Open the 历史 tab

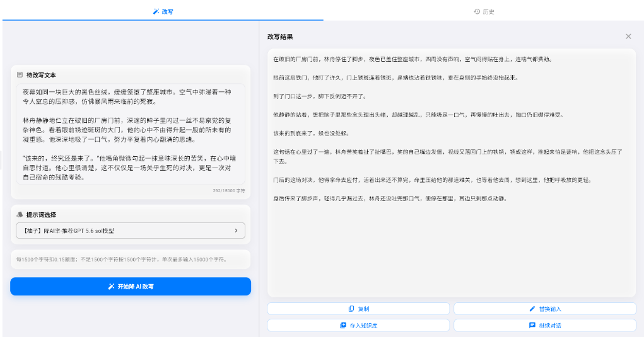tap(484, 11)
